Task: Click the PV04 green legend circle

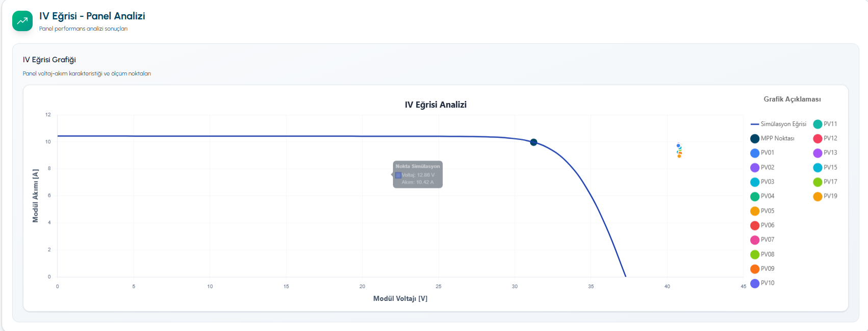Action: (755, 196)
